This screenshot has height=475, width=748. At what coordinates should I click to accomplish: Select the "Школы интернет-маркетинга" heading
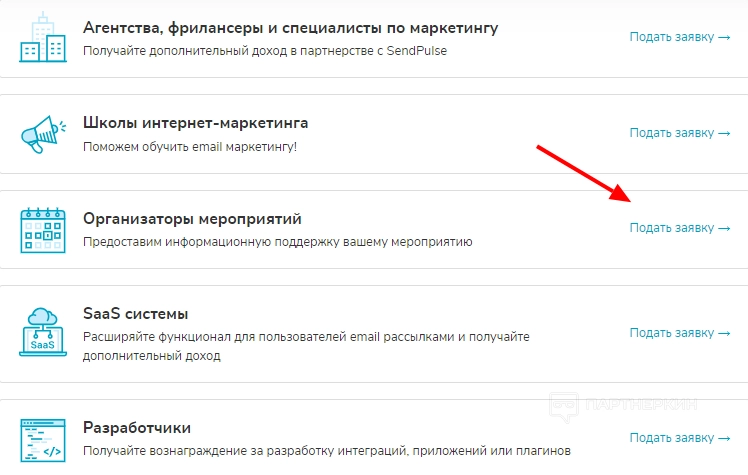[x=195, y=123]
